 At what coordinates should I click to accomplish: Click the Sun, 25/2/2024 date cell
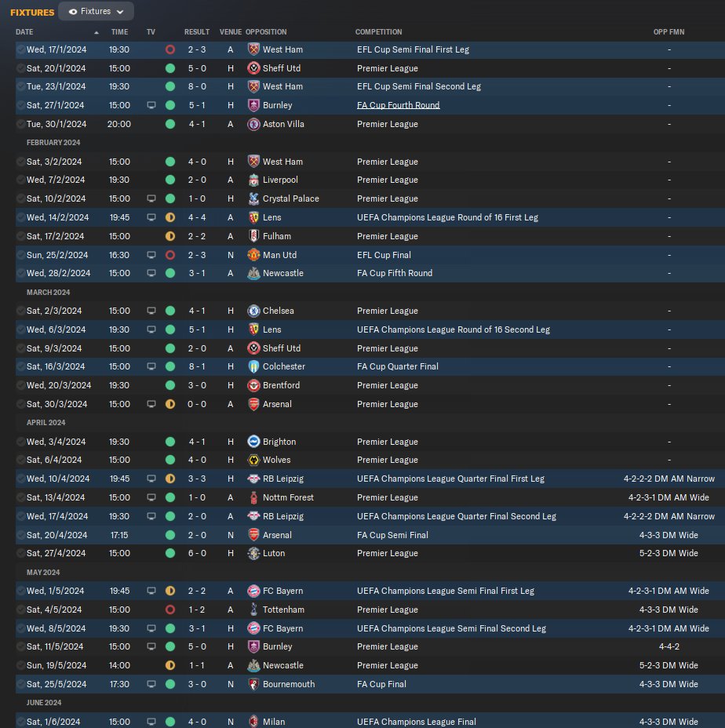coord(57,255)
